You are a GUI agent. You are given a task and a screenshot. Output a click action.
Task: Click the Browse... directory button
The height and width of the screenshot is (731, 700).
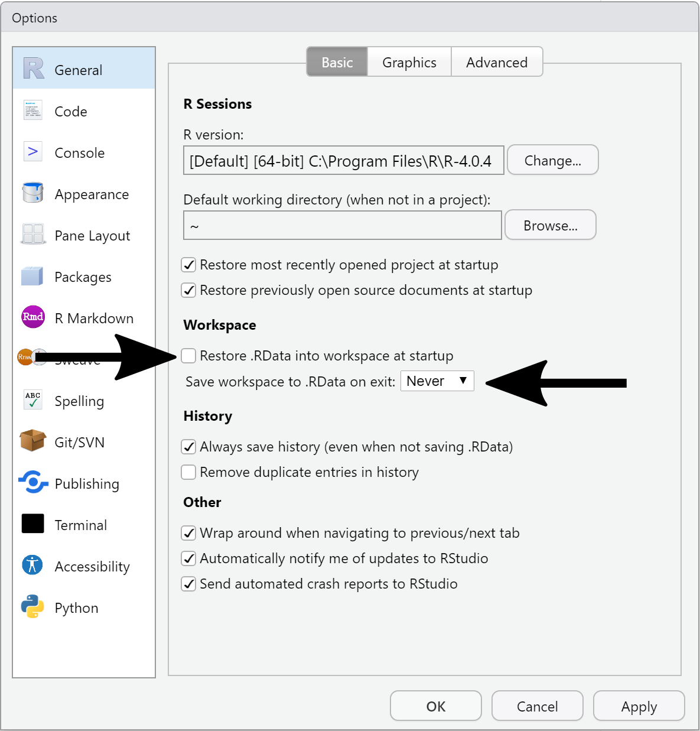tap(551, 225)
